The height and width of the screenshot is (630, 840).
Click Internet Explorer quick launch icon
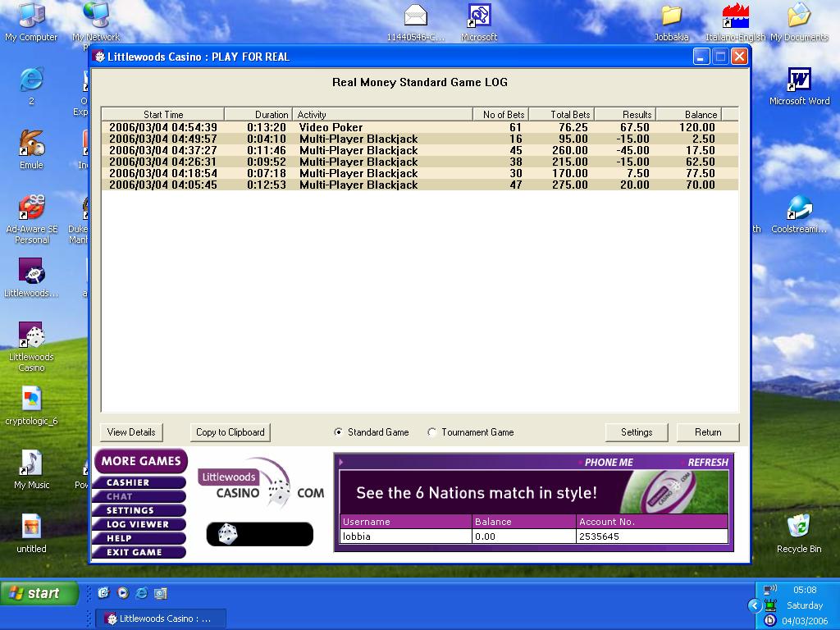point(141,592)
